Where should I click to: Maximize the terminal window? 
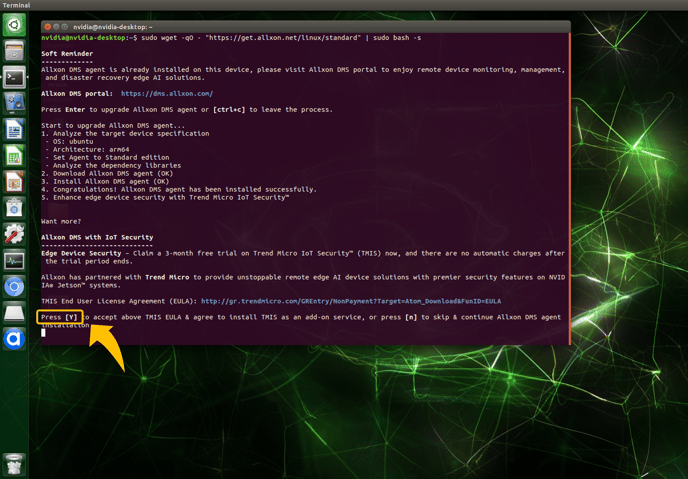[64, 27]
